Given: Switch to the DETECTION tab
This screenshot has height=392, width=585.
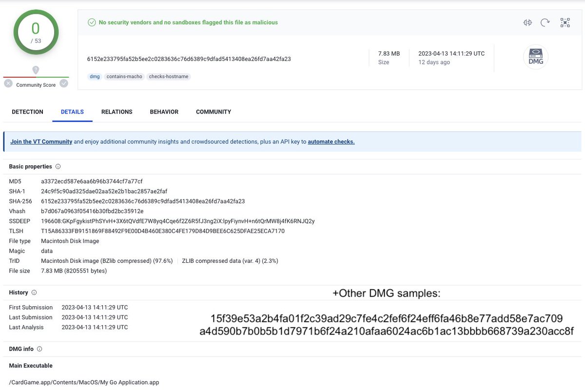Looking at the screenshot, I should [x=27, y=112].
